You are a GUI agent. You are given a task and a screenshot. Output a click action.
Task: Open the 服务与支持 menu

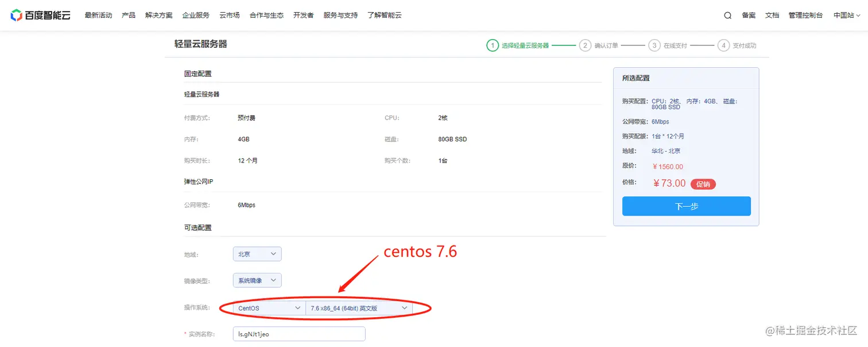(340, 16)
